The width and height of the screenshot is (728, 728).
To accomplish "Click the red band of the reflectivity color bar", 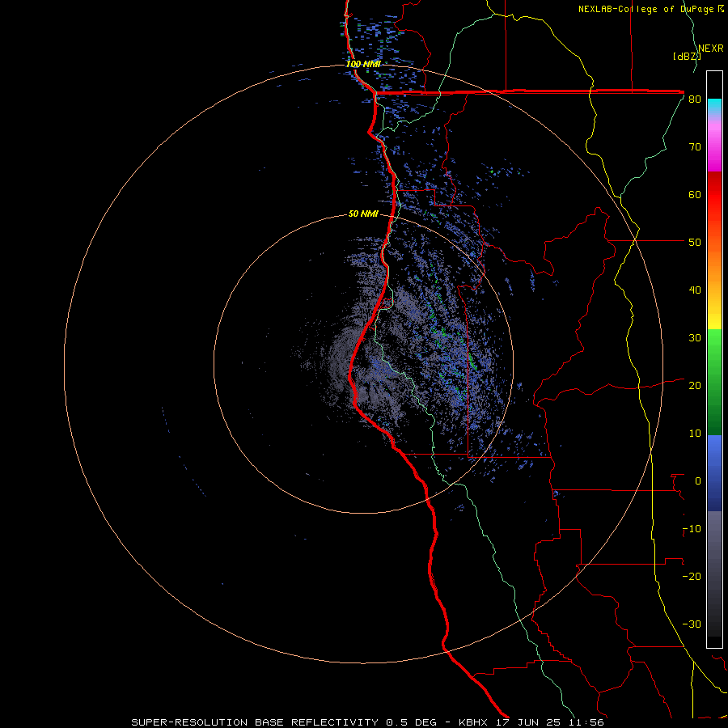I will point(714,195).
